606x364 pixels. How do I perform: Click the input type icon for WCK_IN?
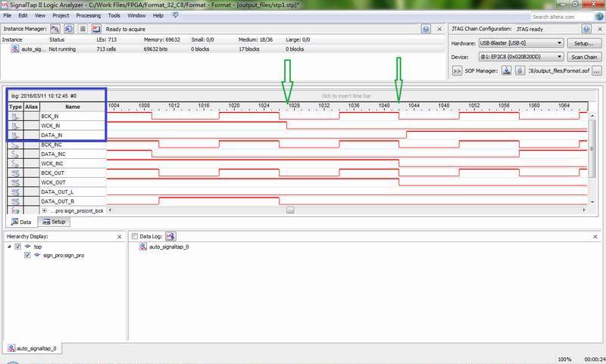(15, 126)
